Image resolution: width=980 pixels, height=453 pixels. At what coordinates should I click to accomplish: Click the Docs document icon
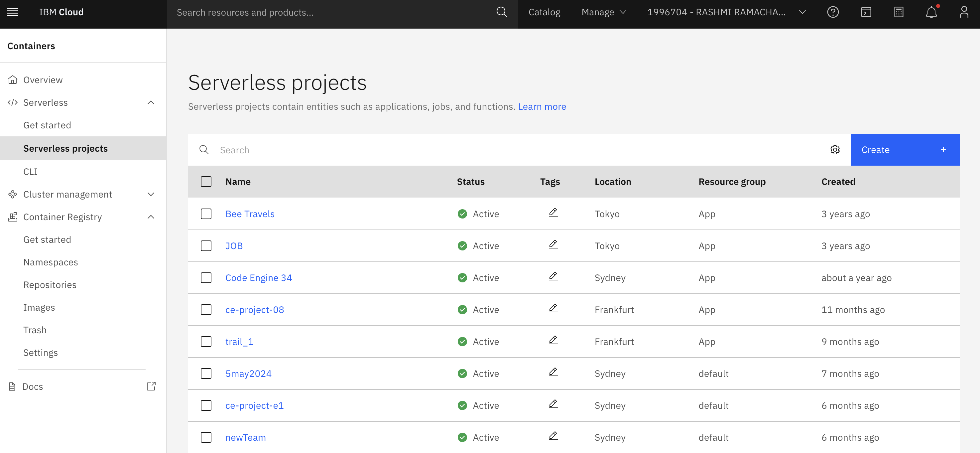[12, 386]
